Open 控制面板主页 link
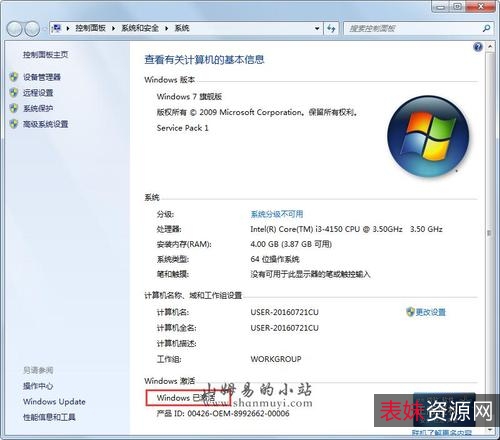This screenshot has height=440, width=500. [46, 54]
